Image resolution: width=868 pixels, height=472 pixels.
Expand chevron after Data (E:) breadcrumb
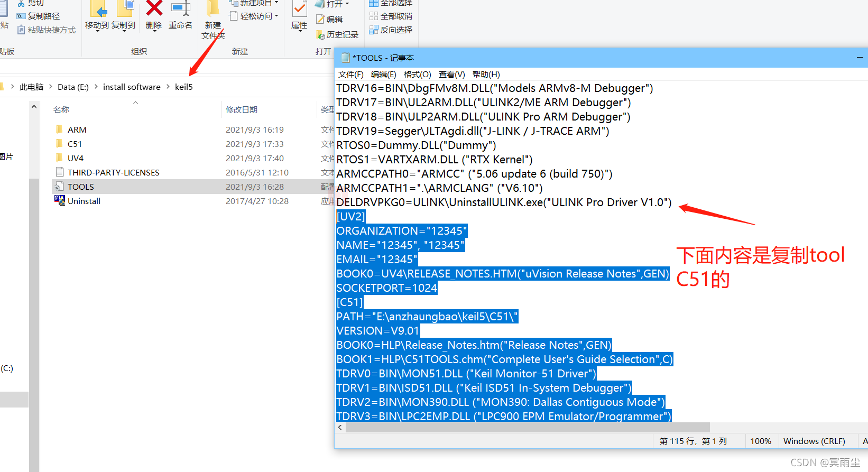click(96, 87)
